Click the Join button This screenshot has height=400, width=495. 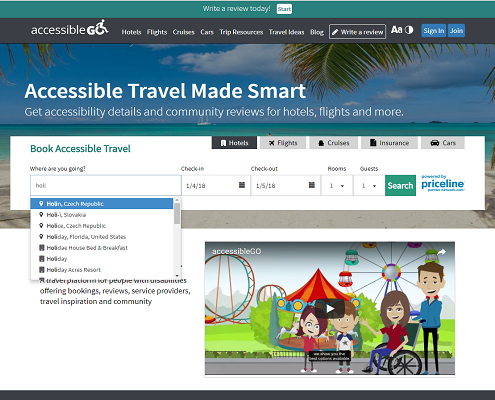coord(456,31)
